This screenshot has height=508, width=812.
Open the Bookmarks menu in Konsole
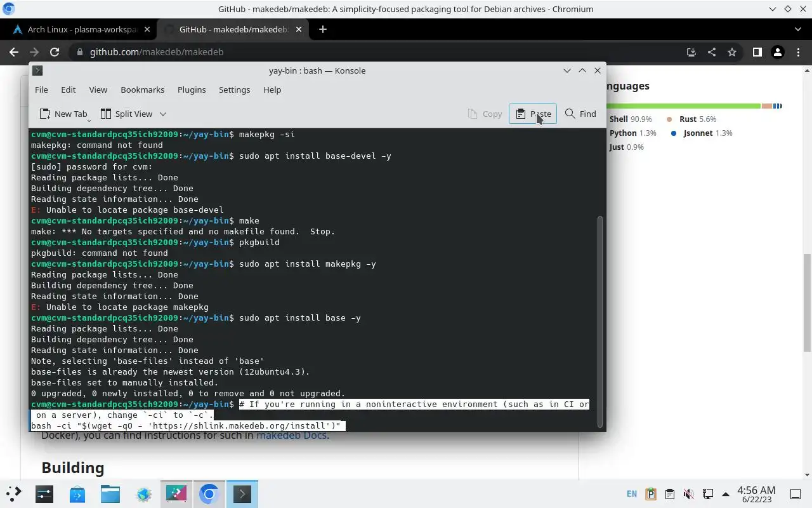pyautogui.click(x=142, y=90)
